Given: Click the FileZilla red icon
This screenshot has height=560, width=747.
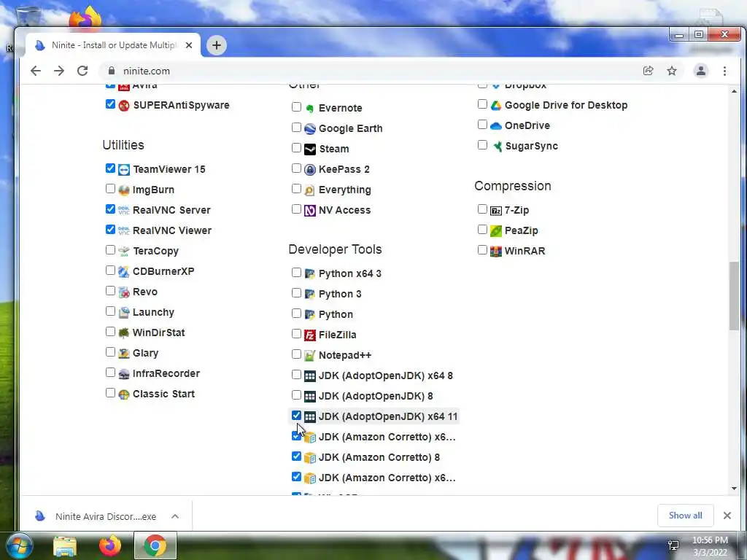Looking at the screenshot, I should coord(309,335).
